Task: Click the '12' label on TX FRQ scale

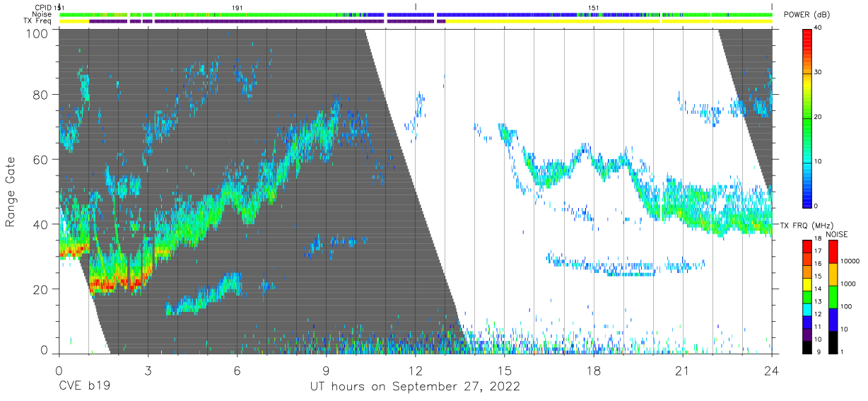Action: [817, 314]
